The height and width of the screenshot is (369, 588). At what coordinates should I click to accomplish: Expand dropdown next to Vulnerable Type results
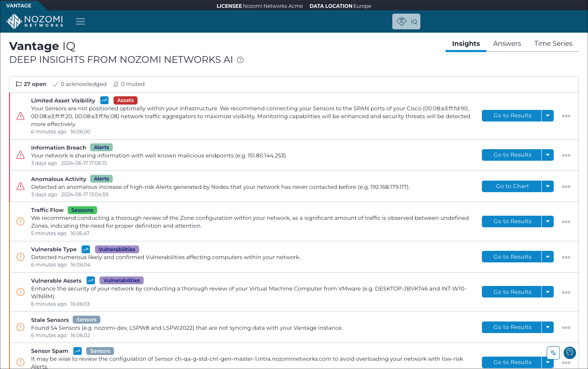(x=548, y=257)
